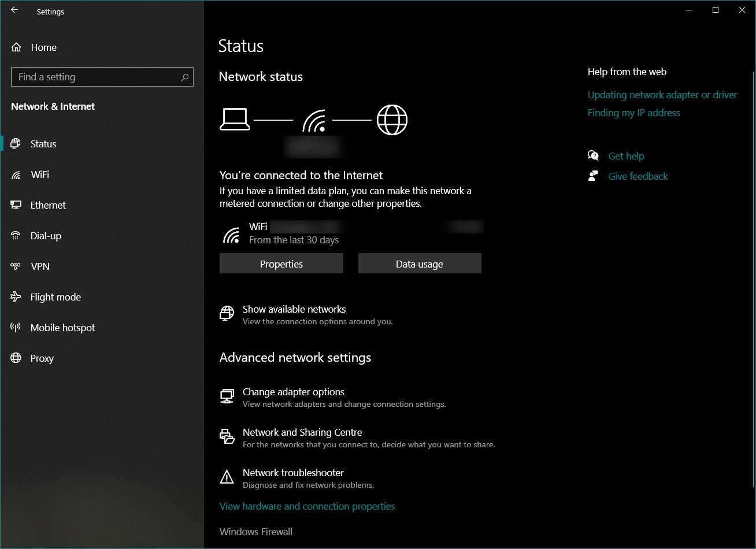
Task: Click the troubleshooter warning triangle icon
Action: [x=227, y=477]
